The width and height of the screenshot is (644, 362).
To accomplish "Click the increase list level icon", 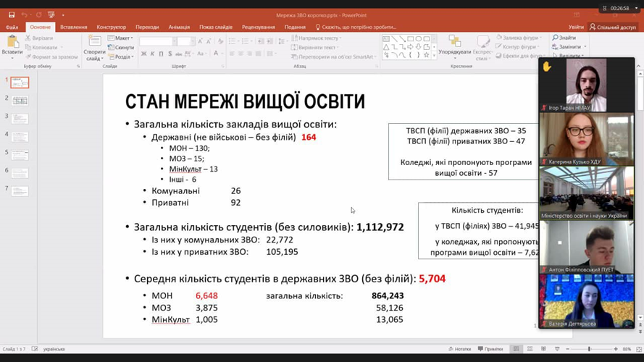I will 269,41.
